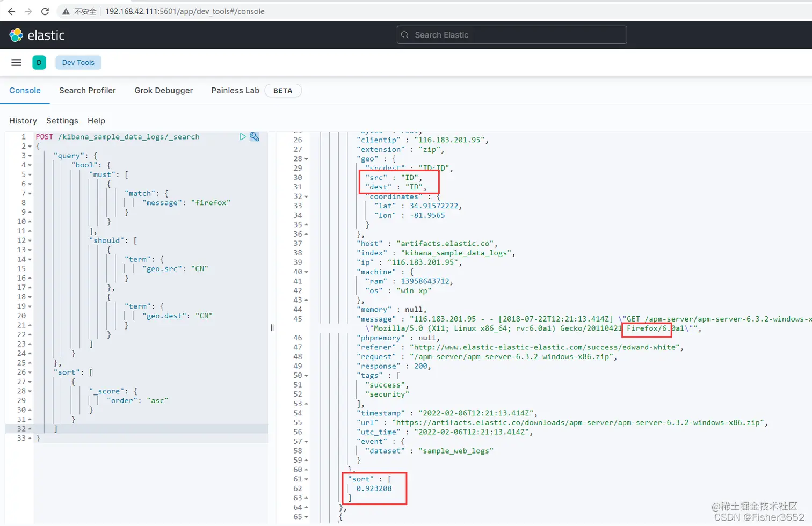Click the sort value 0.923208
The height and width of the screenshot is (526, 812).
click(374, 488)
